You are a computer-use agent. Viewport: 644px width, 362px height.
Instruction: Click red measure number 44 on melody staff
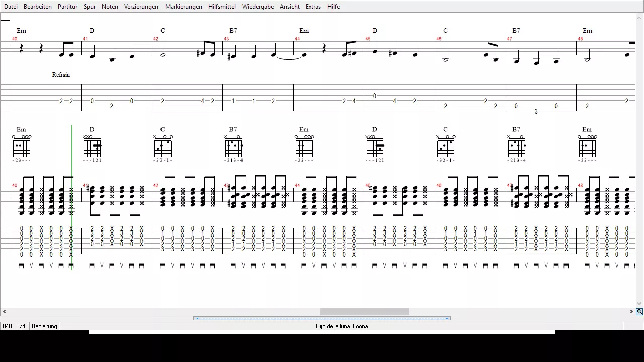[x=297, y=39]
